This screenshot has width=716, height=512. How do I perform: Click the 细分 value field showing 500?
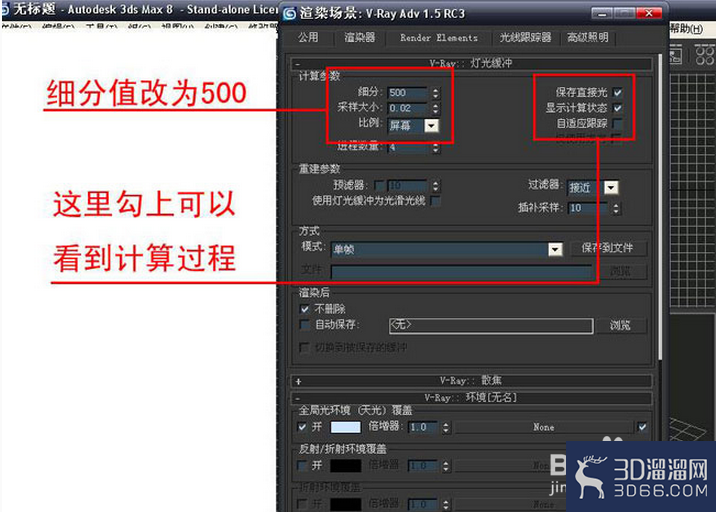tap(407, 93)
